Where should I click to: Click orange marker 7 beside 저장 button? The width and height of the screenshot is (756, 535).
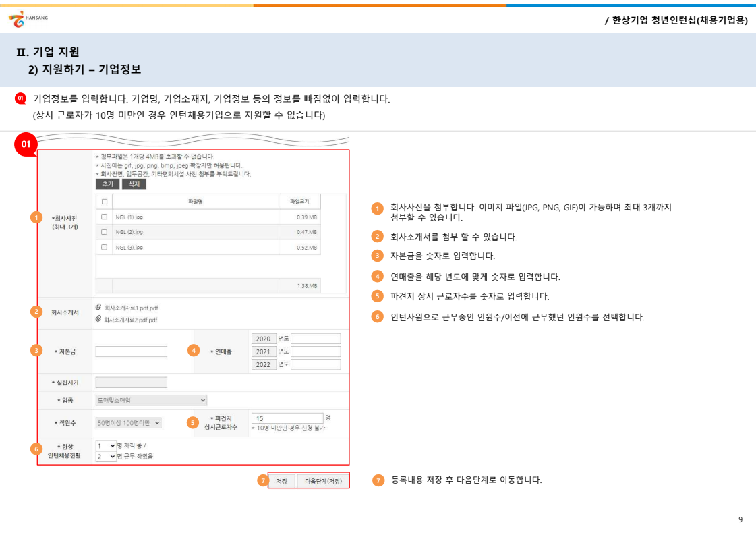pos(262,480)
